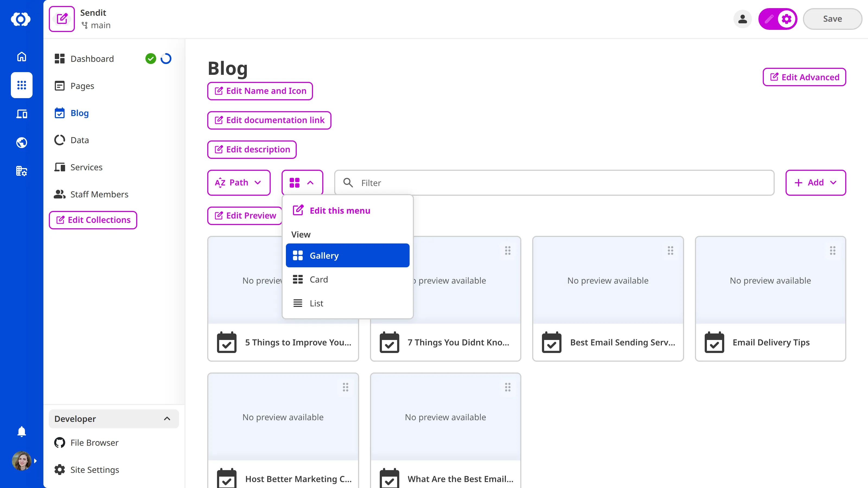Select List view from the menu
Viewport: 868px width, 488px height.
click(316, 303)
